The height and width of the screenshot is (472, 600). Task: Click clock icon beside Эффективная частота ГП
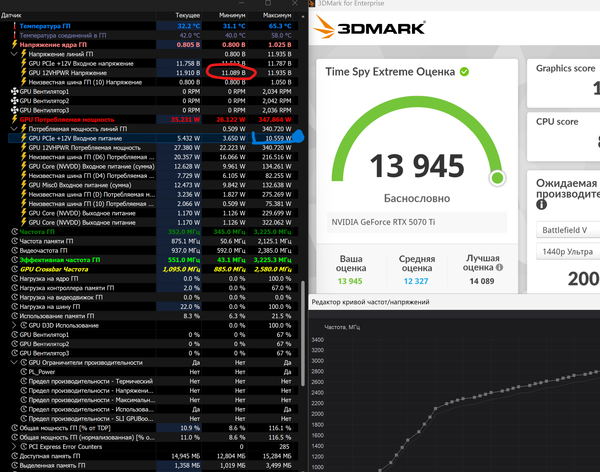click(x=15, y=260)
